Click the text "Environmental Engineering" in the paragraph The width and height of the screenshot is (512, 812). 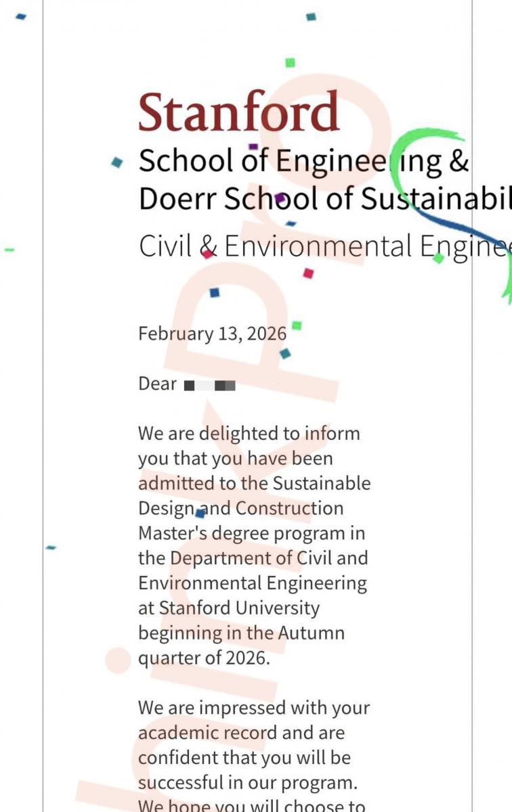pos(252,583)
